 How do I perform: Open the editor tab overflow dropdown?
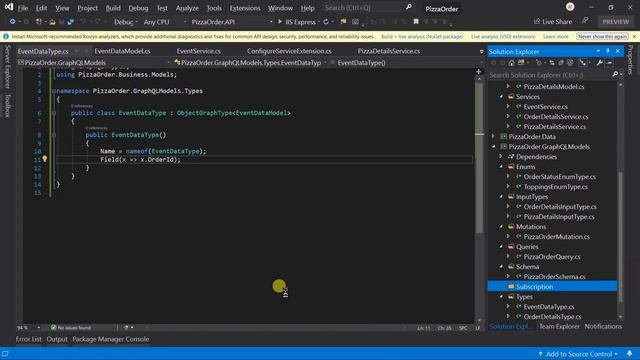tap(481, 51)
